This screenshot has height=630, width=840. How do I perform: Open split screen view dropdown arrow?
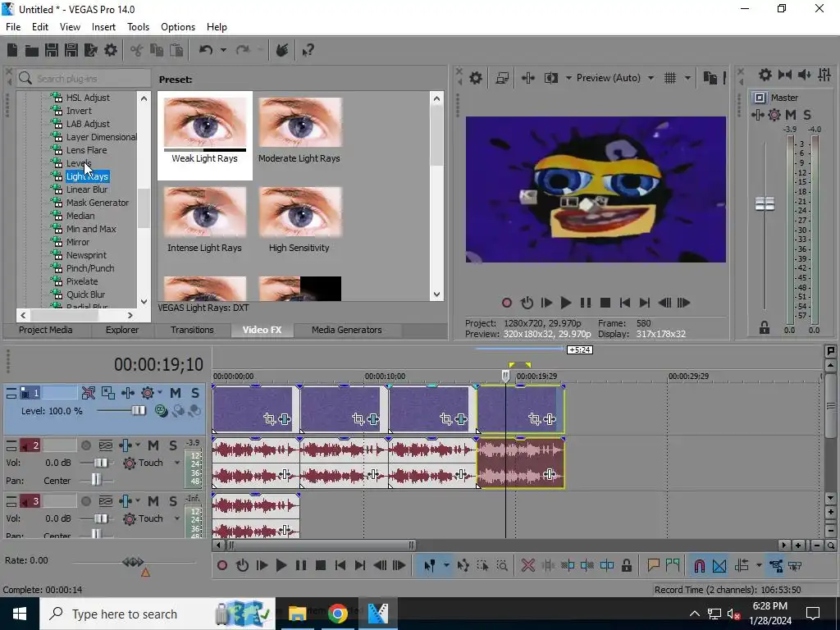(x=568, y=78)
